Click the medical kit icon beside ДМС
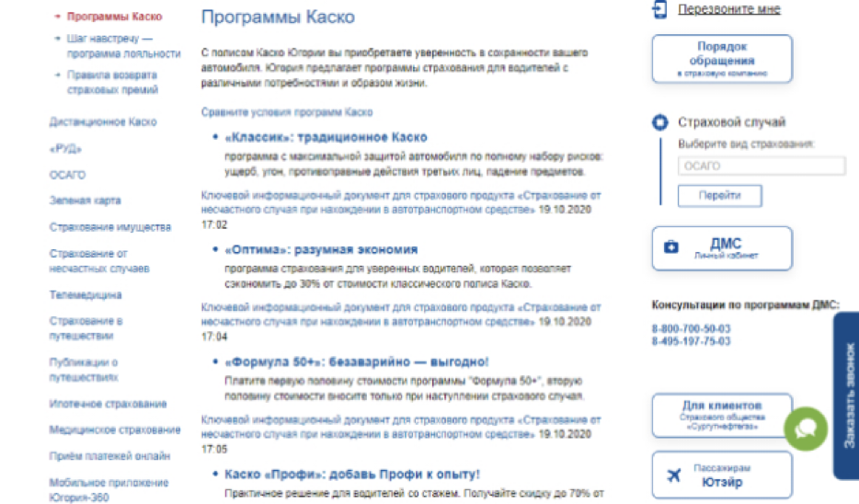This screenshot has width=859, height=504. pyautogui.click(x=671, y=247)
